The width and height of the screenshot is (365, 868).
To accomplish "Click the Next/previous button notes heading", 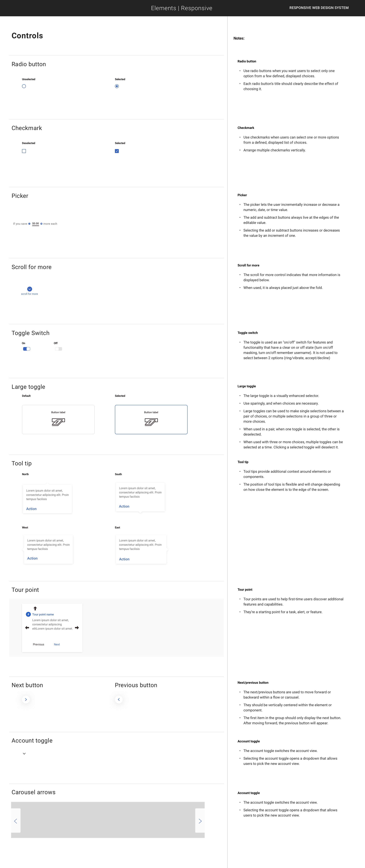I will click(253, 683).
